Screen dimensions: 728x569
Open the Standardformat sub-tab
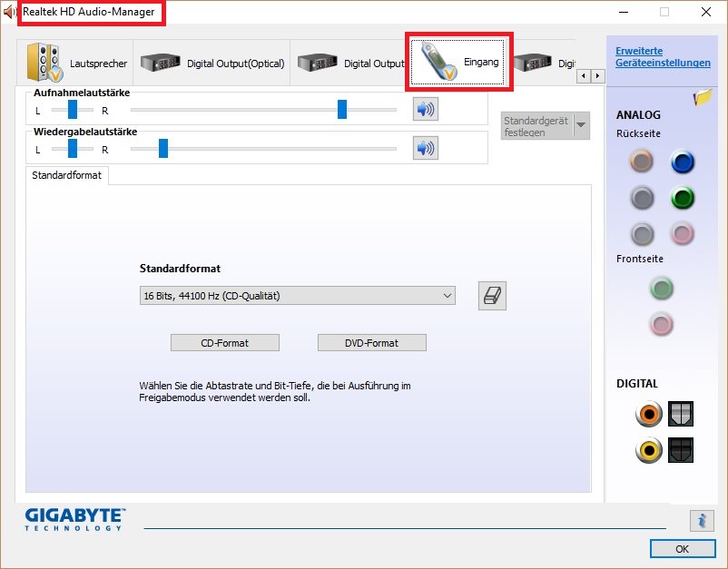click(x=67, y=175)
